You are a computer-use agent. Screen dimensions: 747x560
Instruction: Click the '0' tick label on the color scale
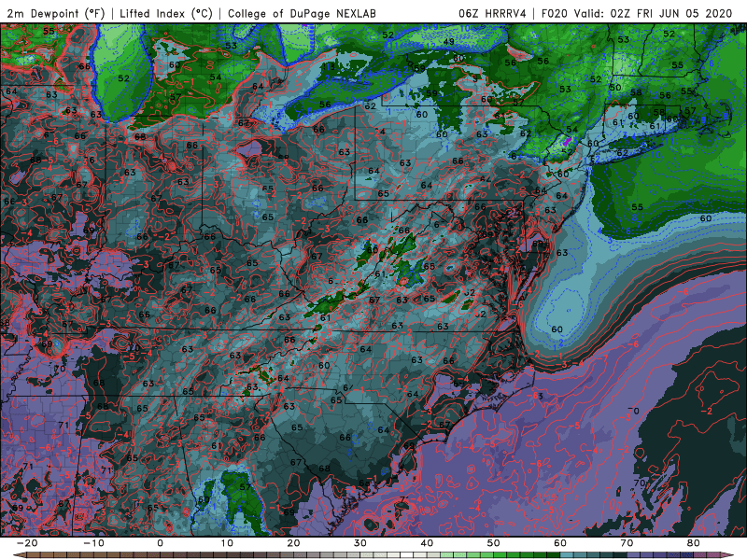(x=160, y=543)
